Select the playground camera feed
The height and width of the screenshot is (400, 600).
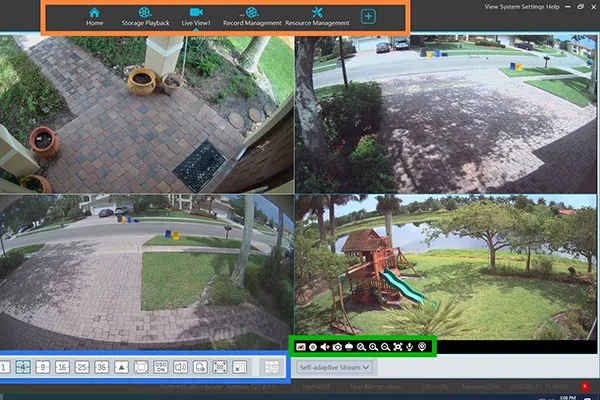pyautogui.click(x=446, y=265)
